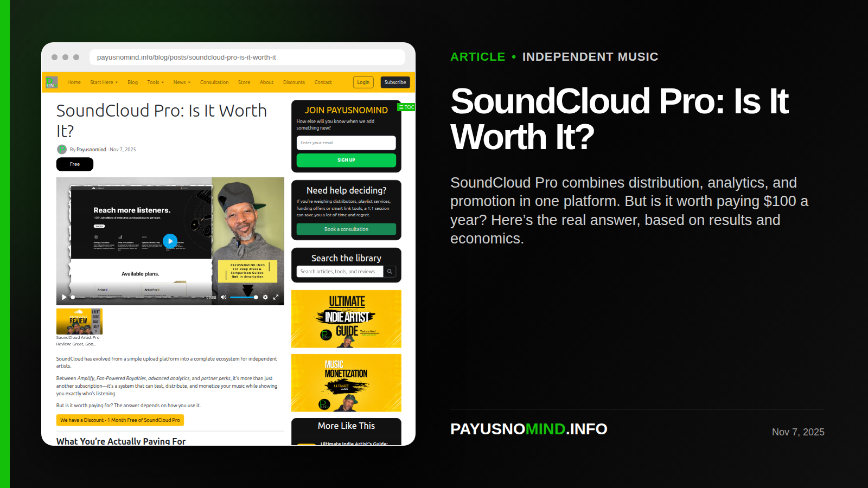The width and height of the screenshot is (868, 488).
Task: Adjust the video volume slider
Action: point(244,297)
